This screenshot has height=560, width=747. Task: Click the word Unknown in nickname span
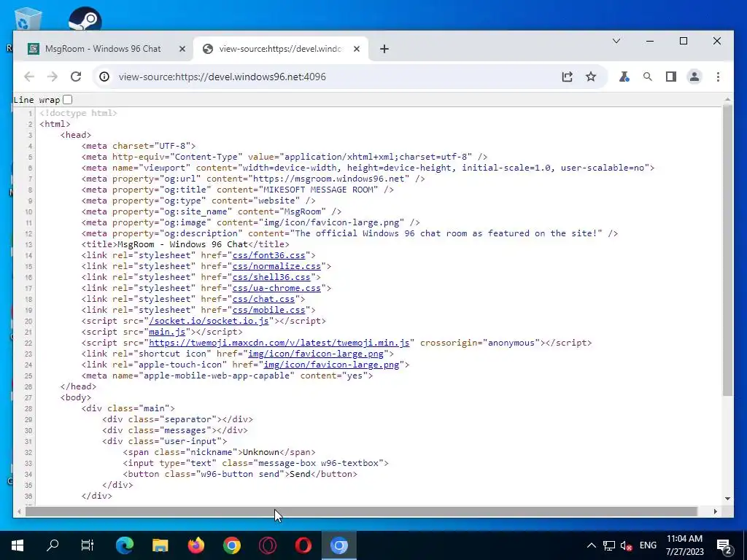point(261,452)
